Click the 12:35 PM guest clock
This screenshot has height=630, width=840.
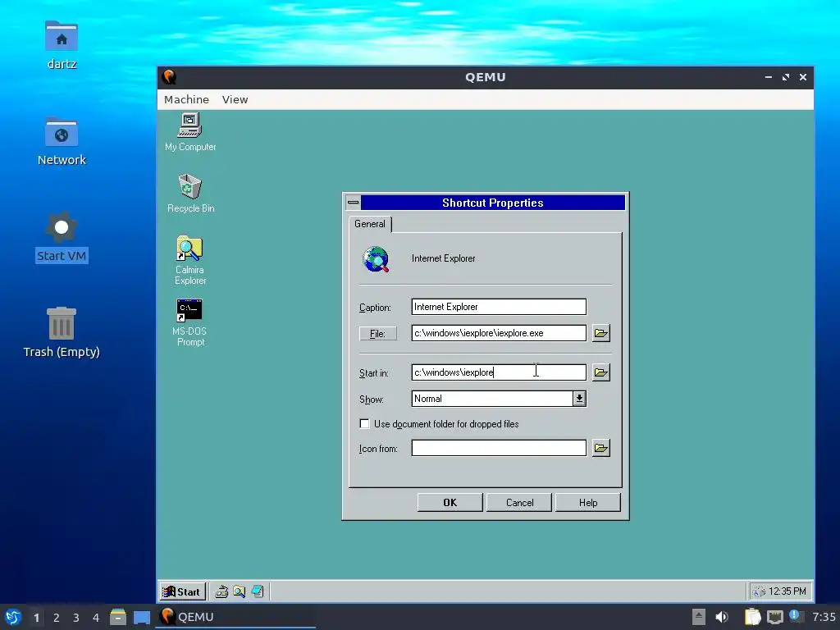tap(787, 591)
